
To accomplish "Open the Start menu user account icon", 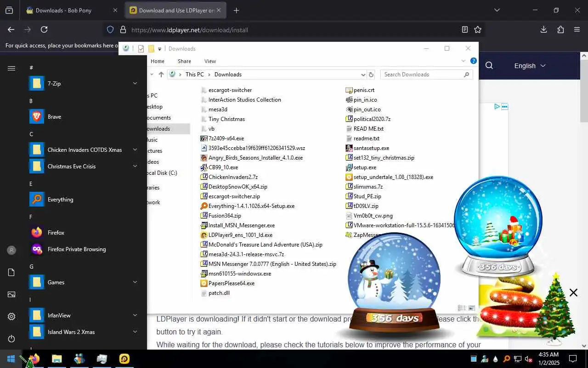I will tap(11, 250).
